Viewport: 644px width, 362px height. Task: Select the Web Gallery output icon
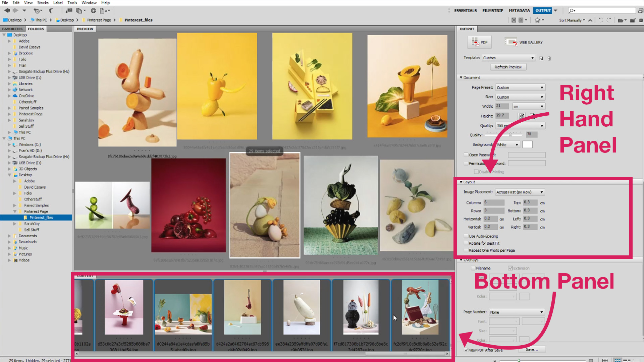[524, 42]
